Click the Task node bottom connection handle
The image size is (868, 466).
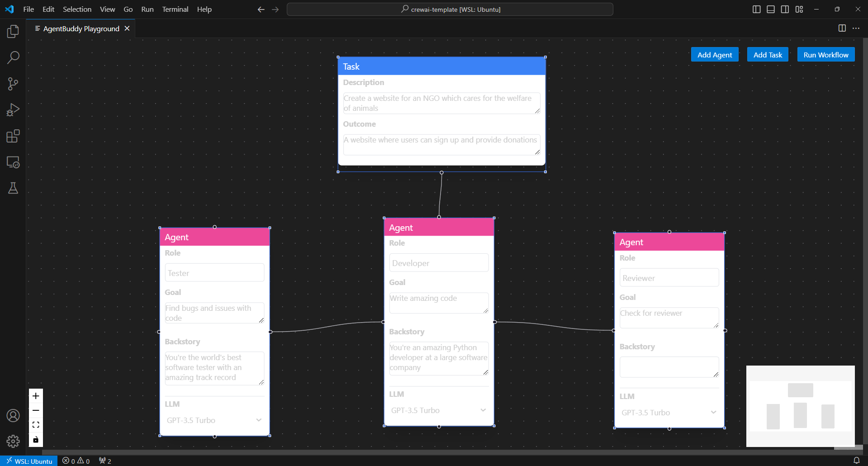(x=441, y=172)
